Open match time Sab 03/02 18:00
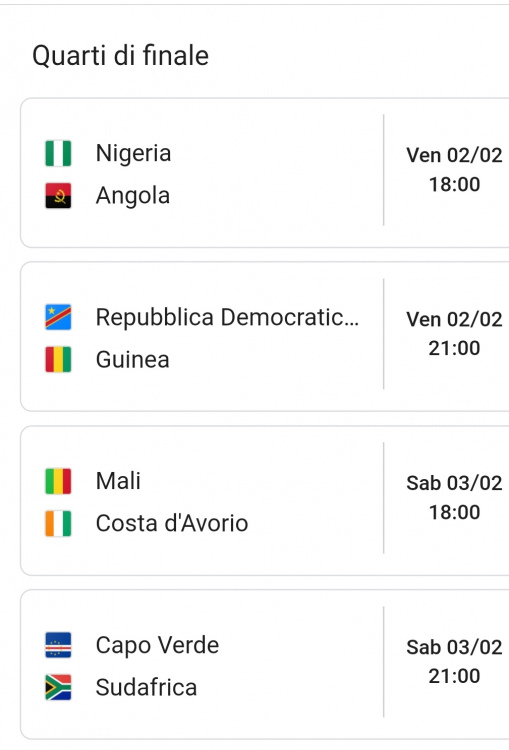The height and width of the screenshot is (750, 509). pos(454,498)
